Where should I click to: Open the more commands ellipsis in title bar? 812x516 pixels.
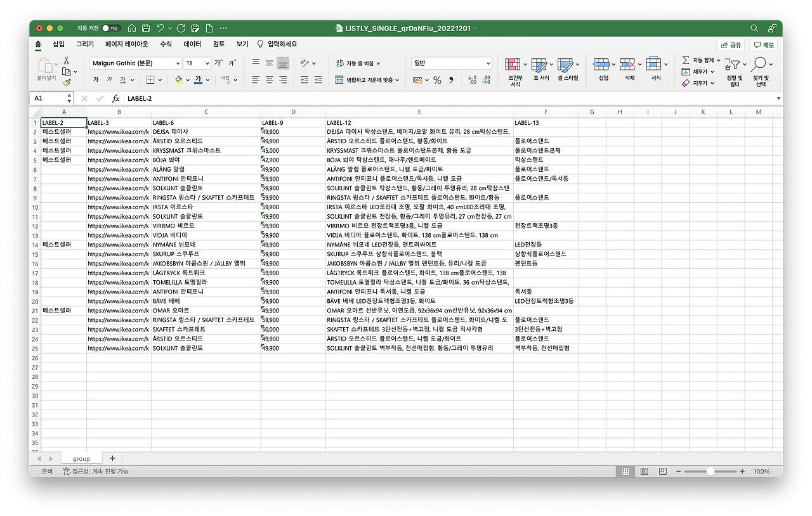pyautogui.click(x=223, y=28)
